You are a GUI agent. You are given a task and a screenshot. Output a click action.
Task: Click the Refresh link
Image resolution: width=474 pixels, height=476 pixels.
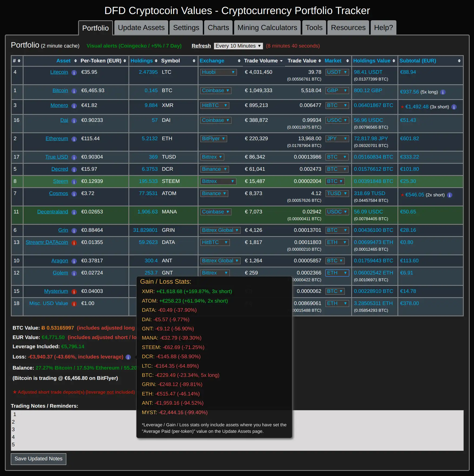tap(201, 46)
